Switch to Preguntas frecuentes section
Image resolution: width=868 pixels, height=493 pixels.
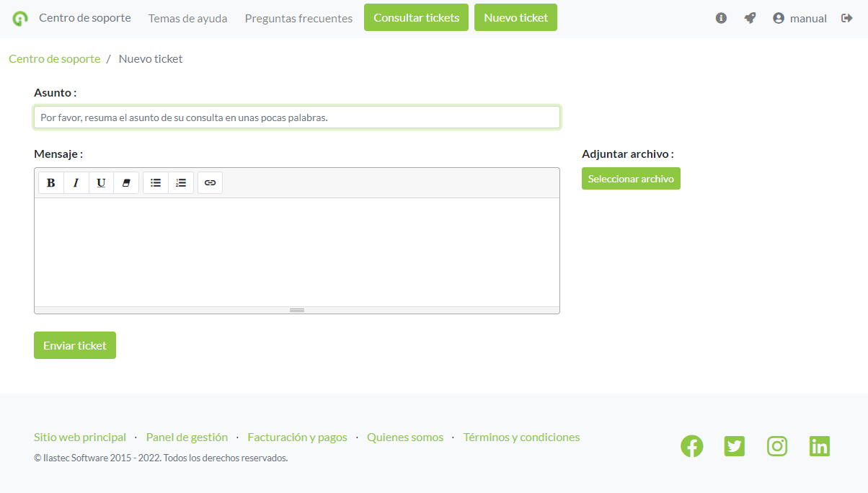[x=298, y=18]
